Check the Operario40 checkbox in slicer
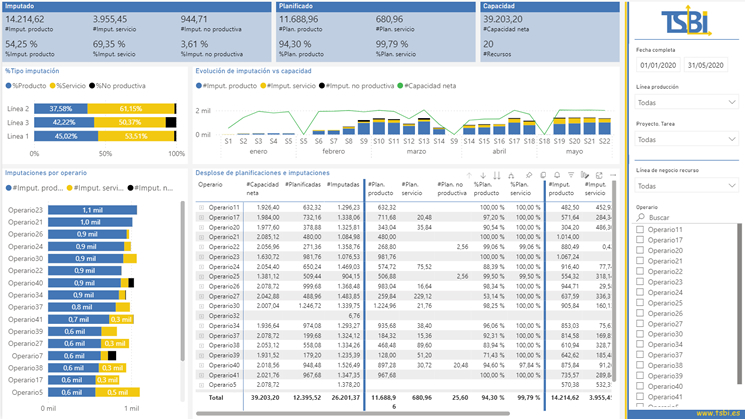The height and width of the screenshot is (419, 745). 640,386
